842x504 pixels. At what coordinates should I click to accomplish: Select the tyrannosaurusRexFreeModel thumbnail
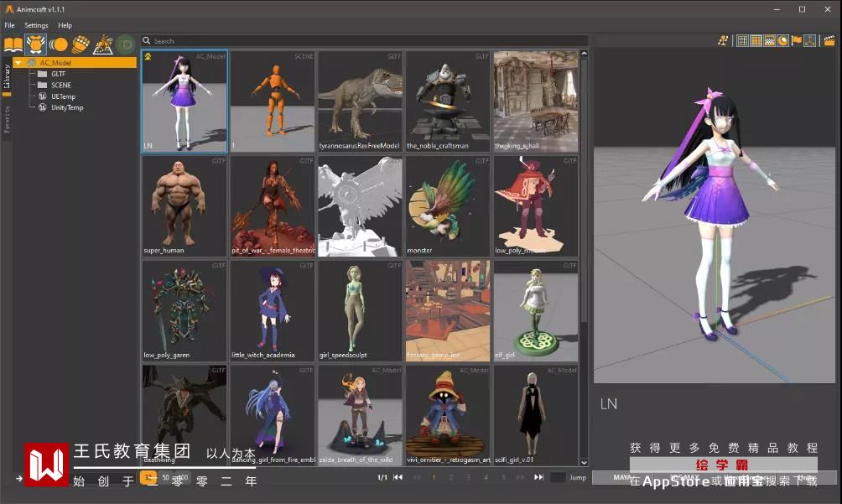[360, 101]
